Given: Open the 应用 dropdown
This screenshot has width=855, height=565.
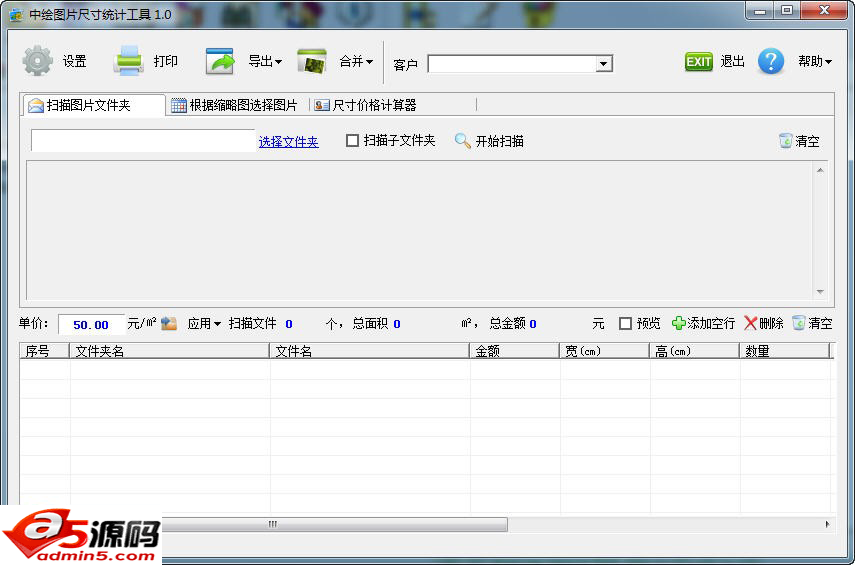Looking at the screenshot, I should point(204,323).
